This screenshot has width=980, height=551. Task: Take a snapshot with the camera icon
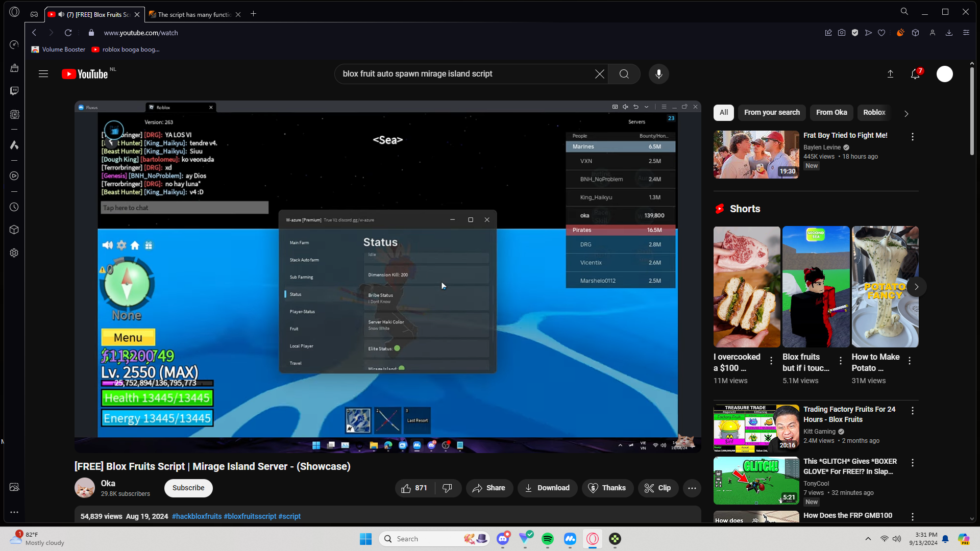(842, 33)
